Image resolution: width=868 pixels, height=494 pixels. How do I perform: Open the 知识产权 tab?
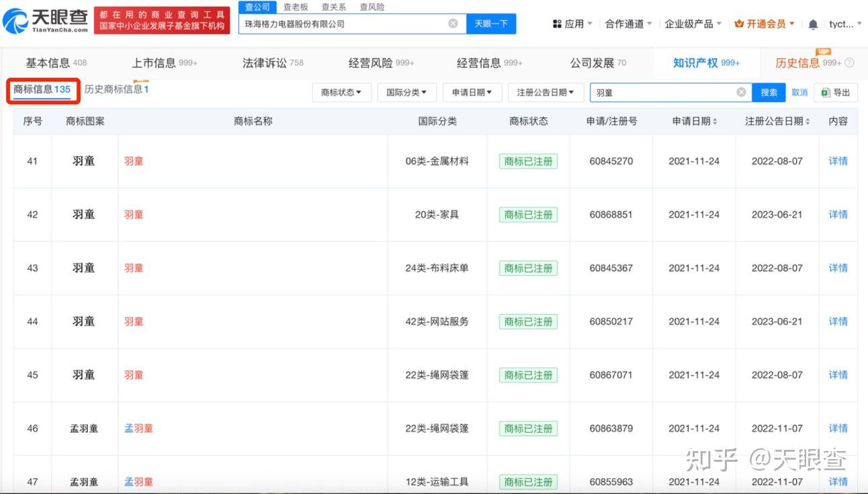click(x=706, y=63)
